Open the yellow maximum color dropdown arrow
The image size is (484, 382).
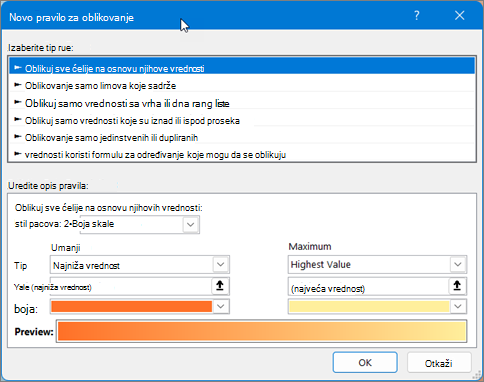point(458,306)
